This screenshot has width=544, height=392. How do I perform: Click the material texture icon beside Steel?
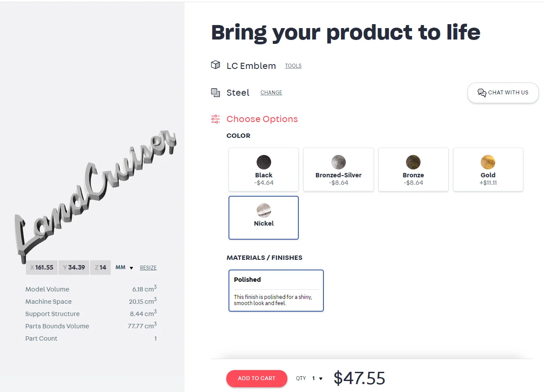215,93
